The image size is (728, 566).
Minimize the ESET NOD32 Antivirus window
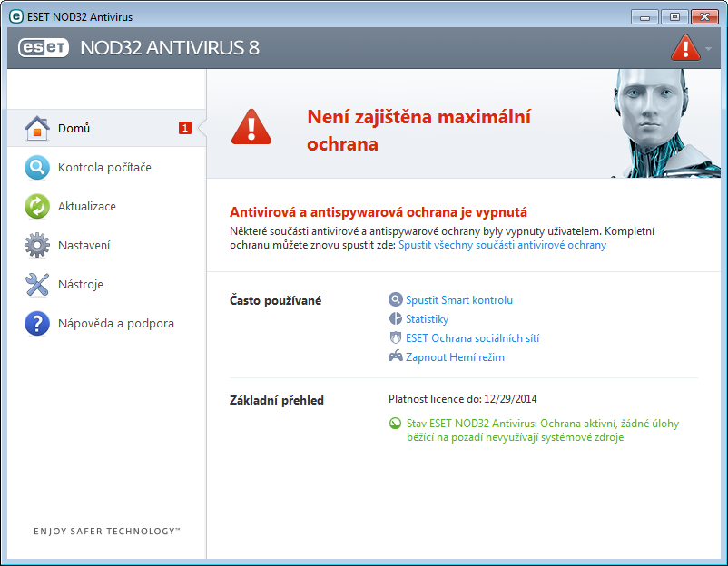644,17
